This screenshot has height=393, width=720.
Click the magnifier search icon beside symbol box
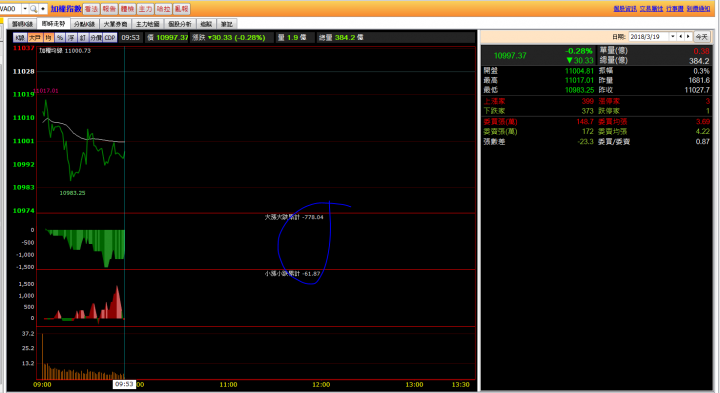(34, 9)
